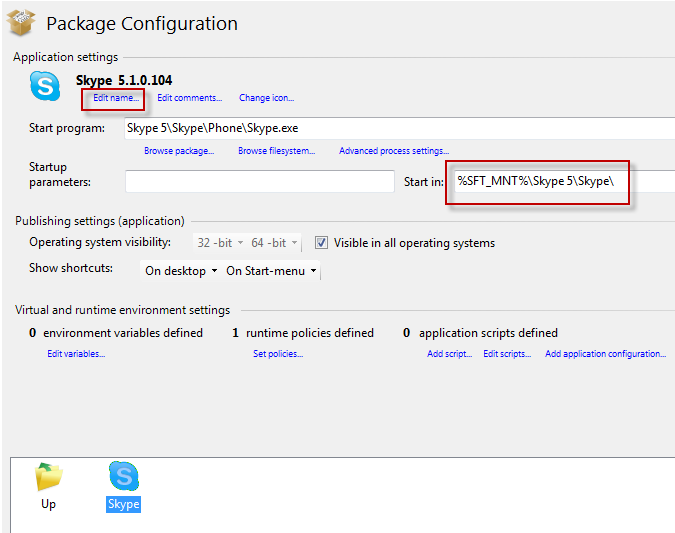
Task: Click the Package Configuration box icon
Action: coord(21,21)
